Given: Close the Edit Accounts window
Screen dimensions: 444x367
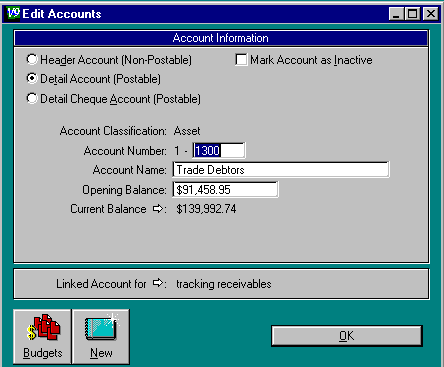Looking at the screenshot, I should point(431,14).
